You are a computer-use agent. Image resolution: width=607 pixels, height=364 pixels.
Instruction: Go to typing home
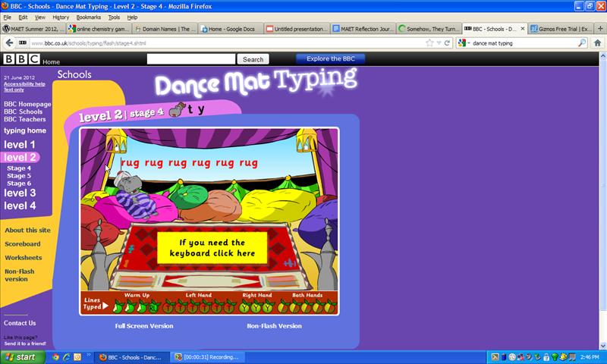25,130
